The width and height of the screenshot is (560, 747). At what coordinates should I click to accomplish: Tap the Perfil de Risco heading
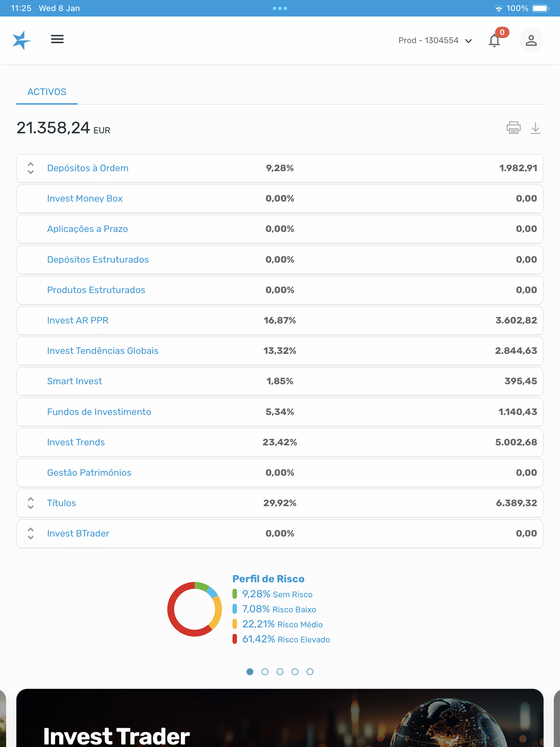[269, 579]
